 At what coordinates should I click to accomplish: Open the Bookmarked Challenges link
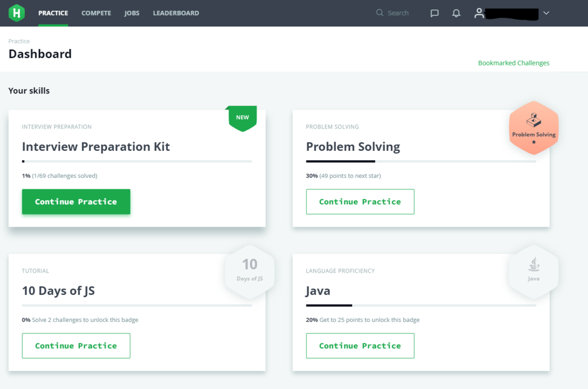click(x=513, y=63)
